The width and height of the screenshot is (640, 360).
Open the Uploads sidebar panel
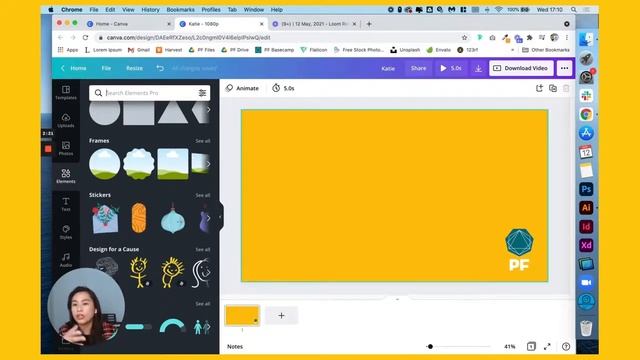[66, 120]
